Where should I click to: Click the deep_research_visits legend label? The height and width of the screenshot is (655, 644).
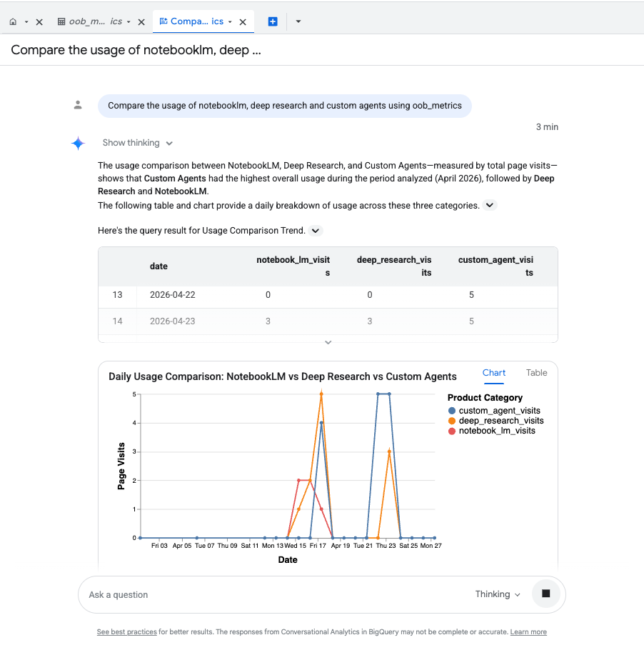(x=501, y=421)
